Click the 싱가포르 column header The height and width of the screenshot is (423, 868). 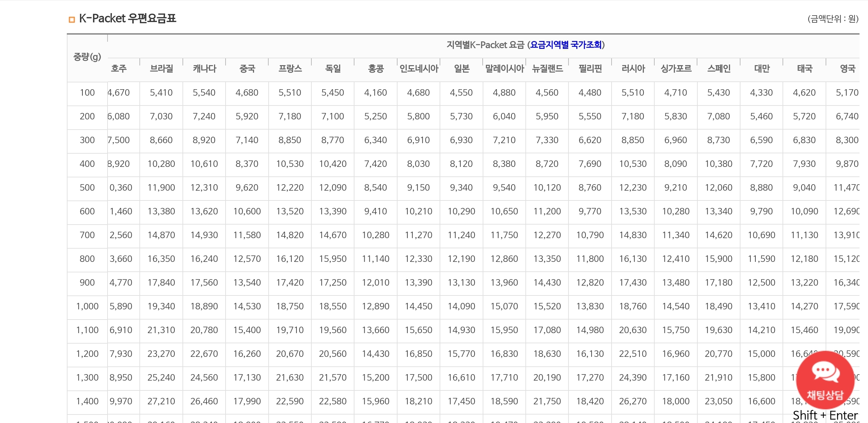[x=676, y=69]
